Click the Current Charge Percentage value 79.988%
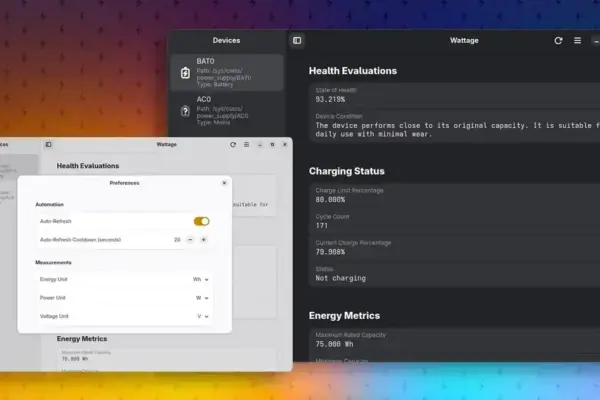 coord(330,252)
